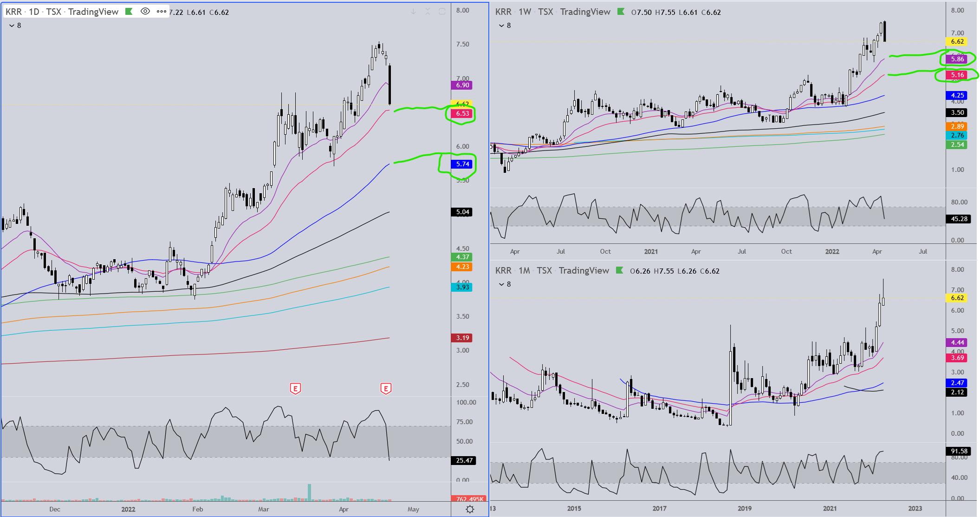The image size is (980, 517).
Task: Click the 1W interval label in weekly legend
Action: 525,12
